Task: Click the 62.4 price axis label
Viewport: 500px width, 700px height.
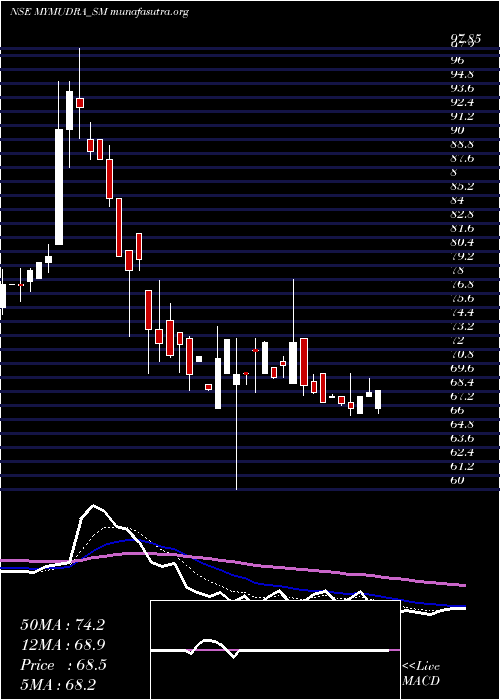Action: pos(462,453)
